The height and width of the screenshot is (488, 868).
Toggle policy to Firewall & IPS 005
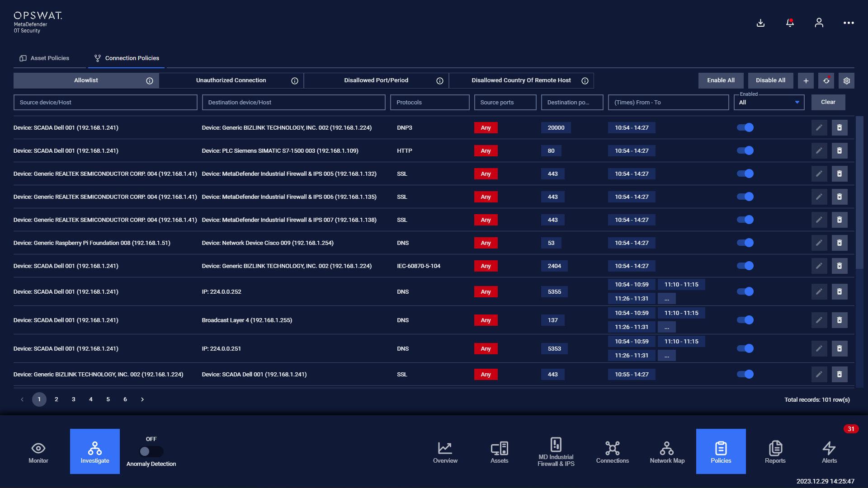pyautogui.click(x=745, y=174)
